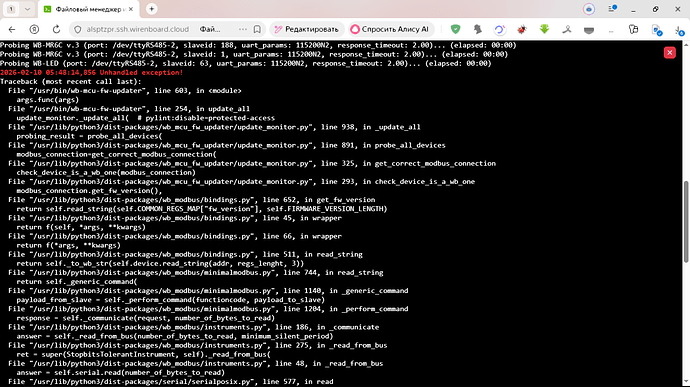Image resolution: width=690 pixels, height=387 pixels.
Task: Open the document-with-check toolbar icon
Action: (x=657, y=30)
